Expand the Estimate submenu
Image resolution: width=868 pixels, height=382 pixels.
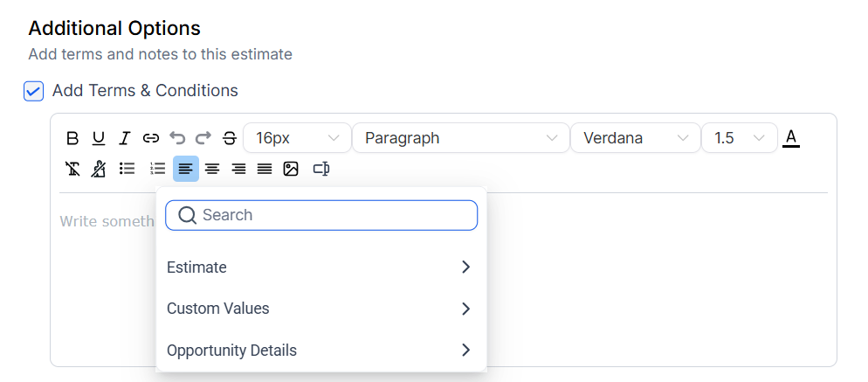tap(320, 267)
